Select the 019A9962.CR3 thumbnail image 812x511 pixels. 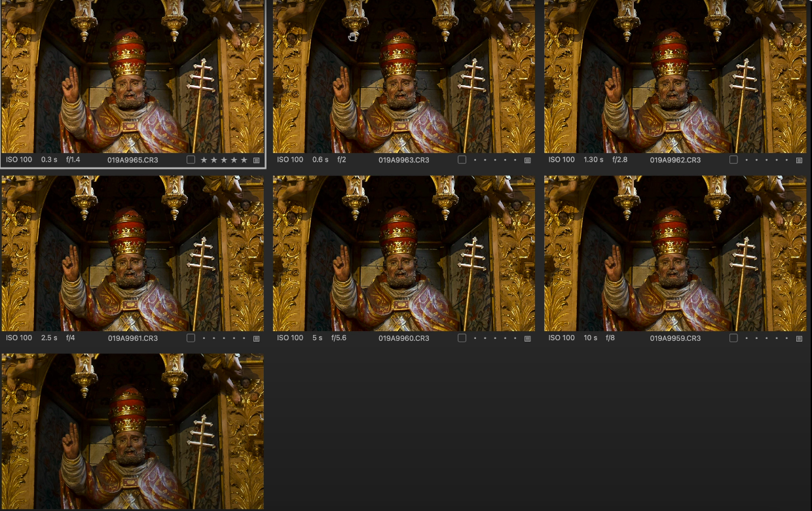pos(675,76)
